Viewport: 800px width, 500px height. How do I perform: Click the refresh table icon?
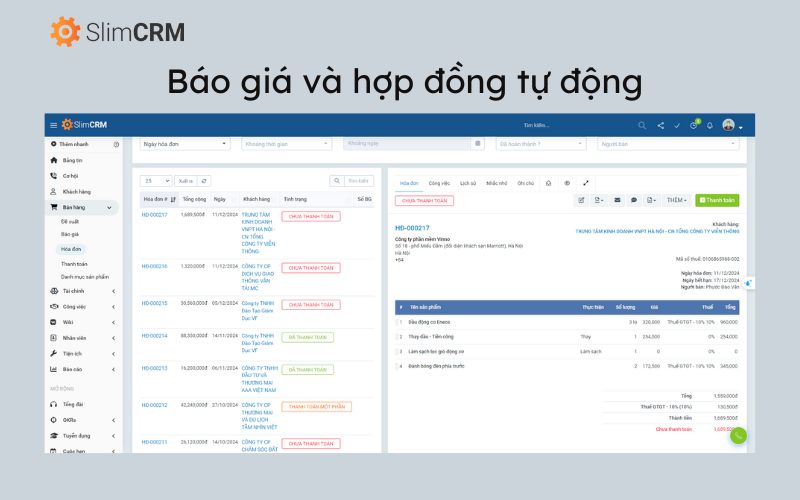point(204,181)
